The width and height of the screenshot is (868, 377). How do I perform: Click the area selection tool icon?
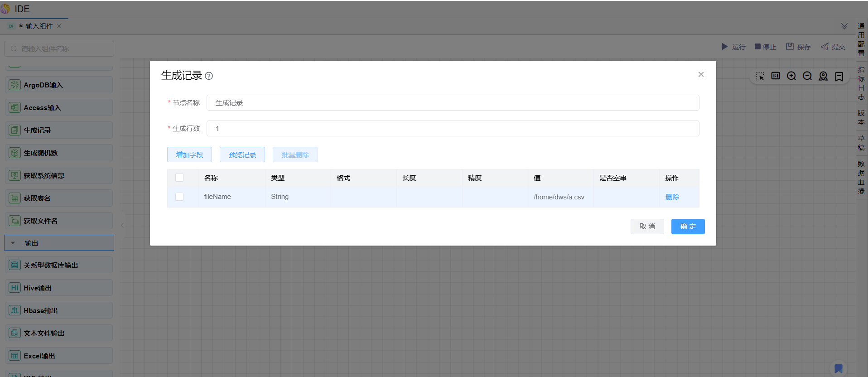[x=760, y=76]
